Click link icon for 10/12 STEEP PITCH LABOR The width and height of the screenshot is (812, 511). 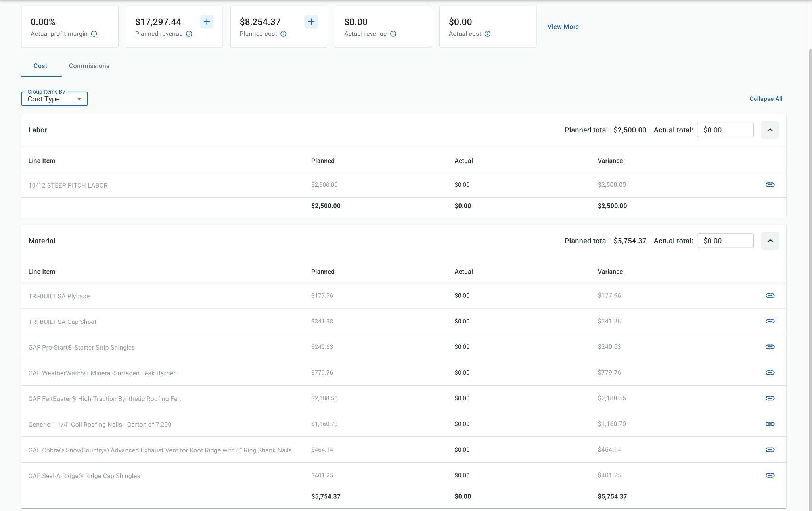[x=770, y=185]
